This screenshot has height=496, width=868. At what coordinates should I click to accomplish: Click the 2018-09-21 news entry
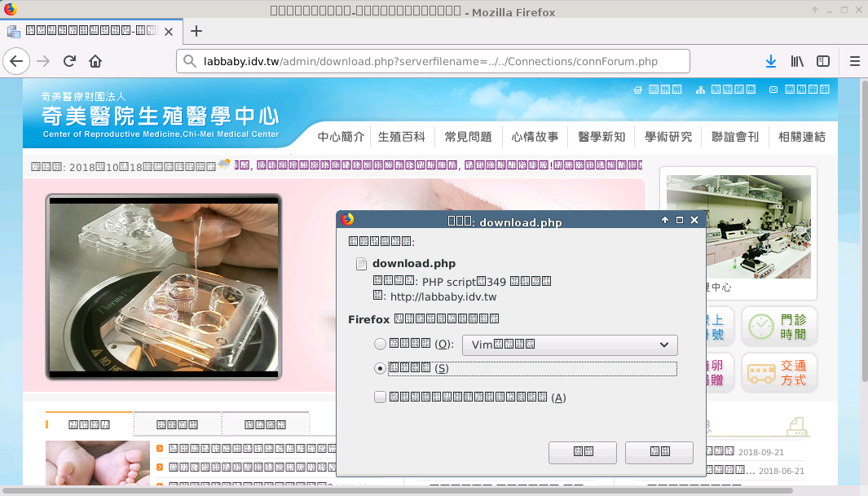(745, 452)
